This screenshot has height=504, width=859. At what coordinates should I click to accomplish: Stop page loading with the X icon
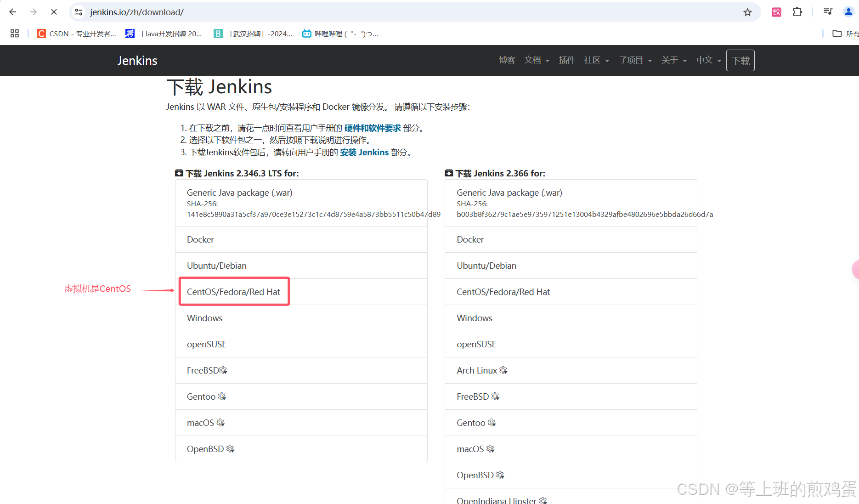pos(54,12)
